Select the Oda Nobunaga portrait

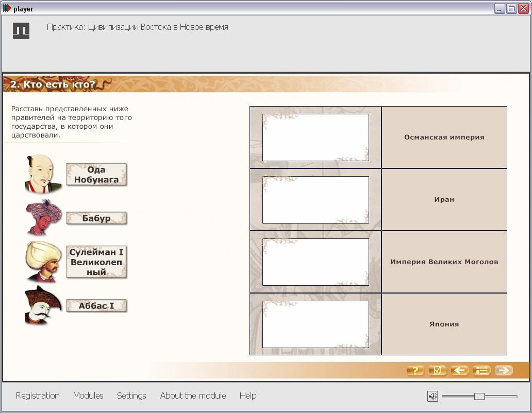tap(43, 174)
